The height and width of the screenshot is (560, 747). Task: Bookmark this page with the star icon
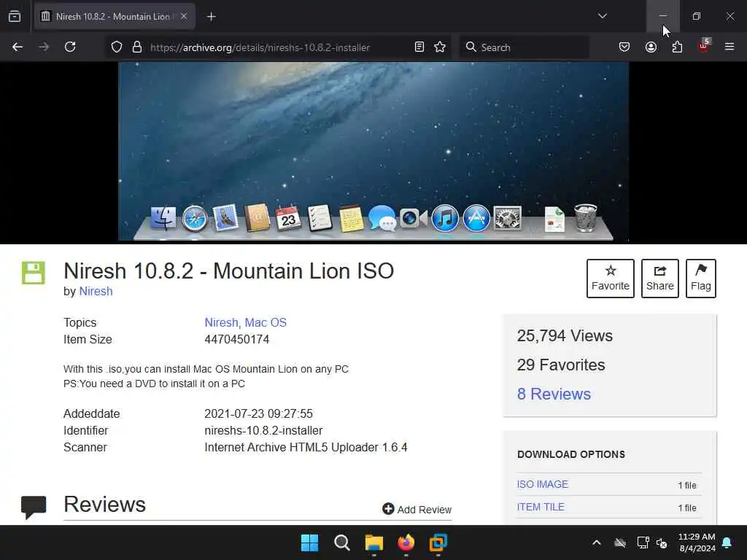[x=440, y=47]
